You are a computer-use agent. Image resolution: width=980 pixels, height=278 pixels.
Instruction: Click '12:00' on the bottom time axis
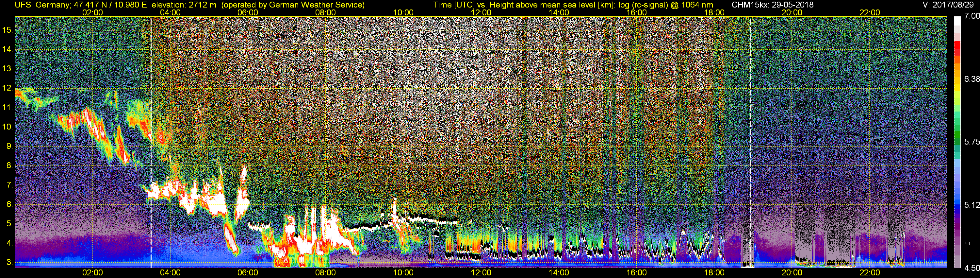(481, 273)
